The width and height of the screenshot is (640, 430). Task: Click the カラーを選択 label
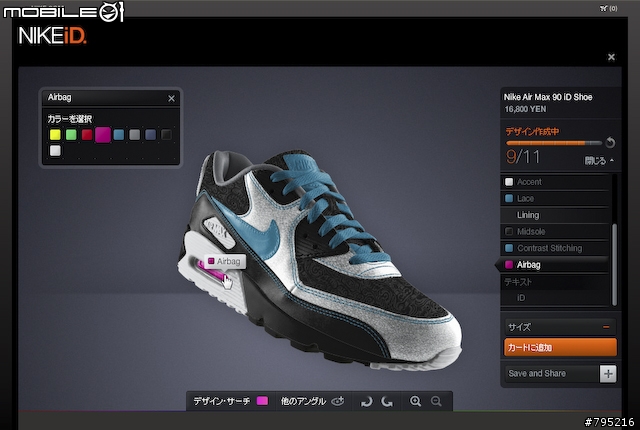coord(70,119)
